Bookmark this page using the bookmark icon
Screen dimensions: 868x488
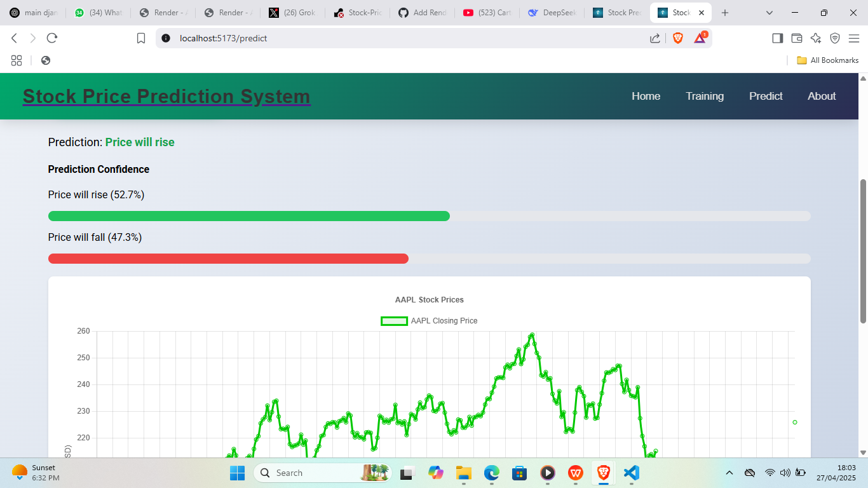(x=141, y=38)
